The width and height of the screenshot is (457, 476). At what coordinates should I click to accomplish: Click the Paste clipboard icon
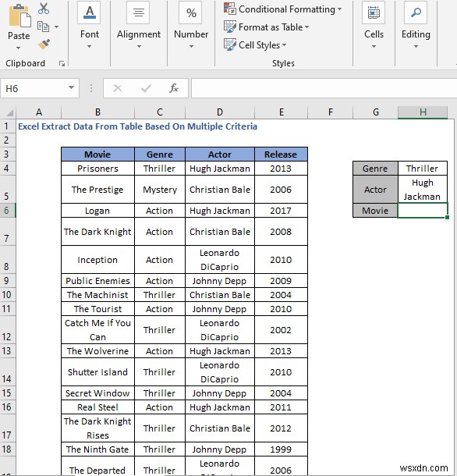tap(19, 16)
